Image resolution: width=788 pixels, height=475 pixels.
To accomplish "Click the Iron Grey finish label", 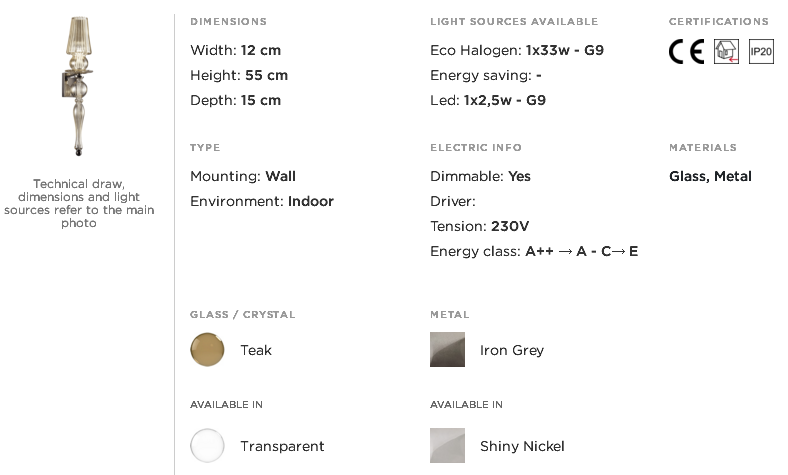I will [x=512, y=350].
